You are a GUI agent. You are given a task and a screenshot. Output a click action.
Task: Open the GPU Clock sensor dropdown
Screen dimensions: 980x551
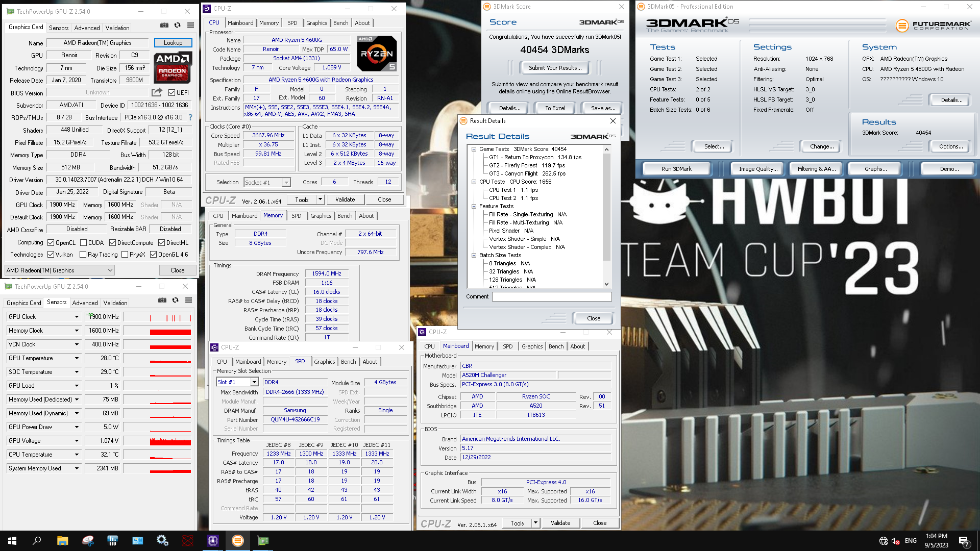pos(77,317)
